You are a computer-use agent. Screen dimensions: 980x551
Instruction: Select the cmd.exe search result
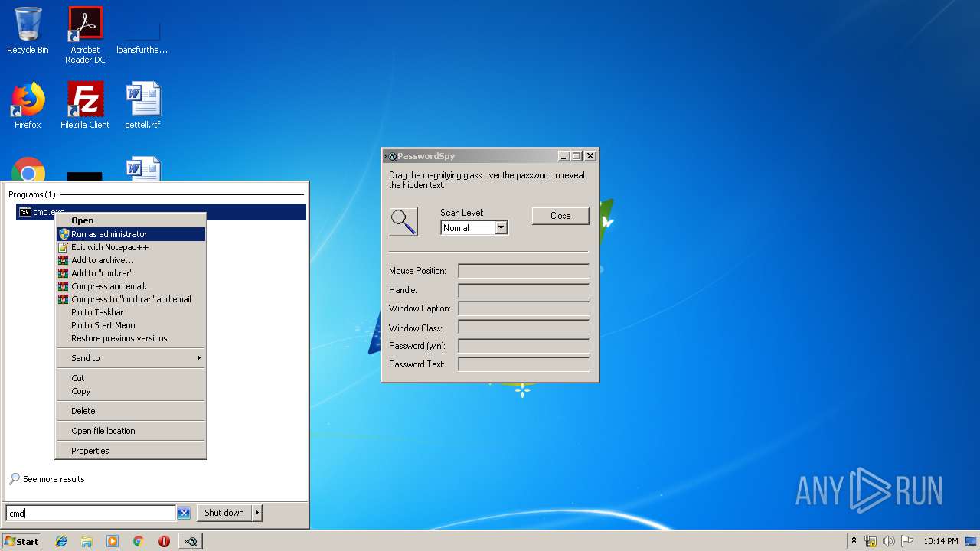[161, 212]
